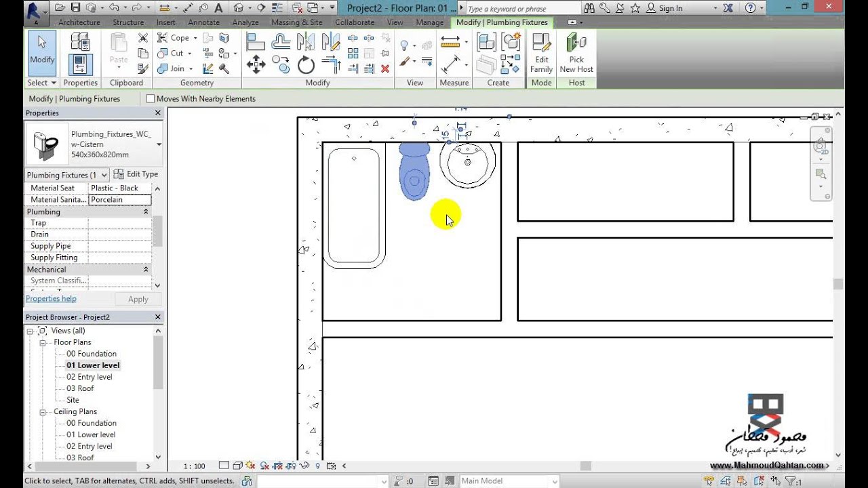868x488 pixels.
Task: Click the Material Sanitary Porcelain value field
Action: [120, 200]
